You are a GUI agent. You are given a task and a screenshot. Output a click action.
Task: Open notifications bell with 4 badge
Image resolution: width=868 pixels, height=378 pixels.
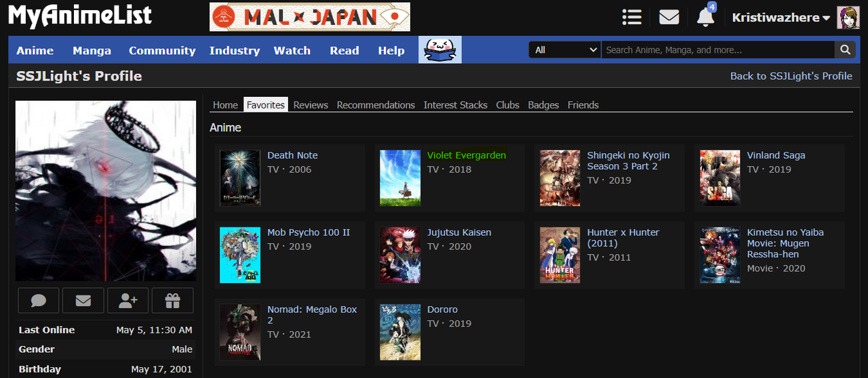coord(706,16)
